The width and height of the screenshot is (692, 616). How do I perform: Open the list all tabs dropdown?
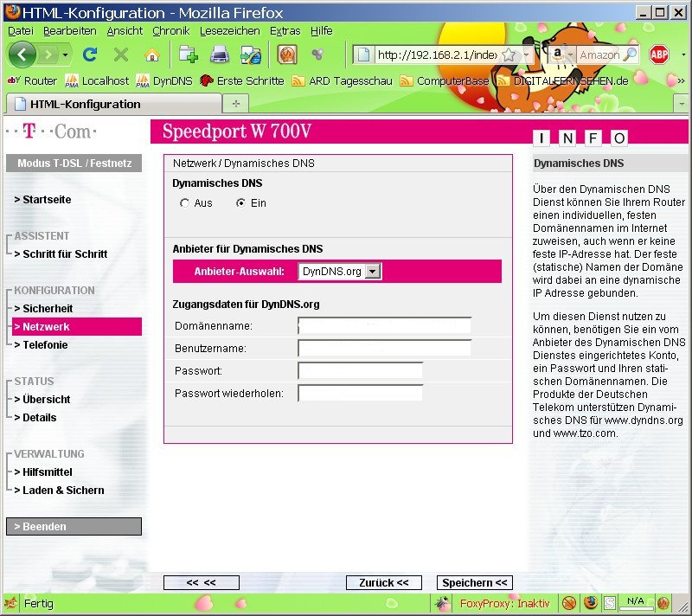click(x=682, y=104)
